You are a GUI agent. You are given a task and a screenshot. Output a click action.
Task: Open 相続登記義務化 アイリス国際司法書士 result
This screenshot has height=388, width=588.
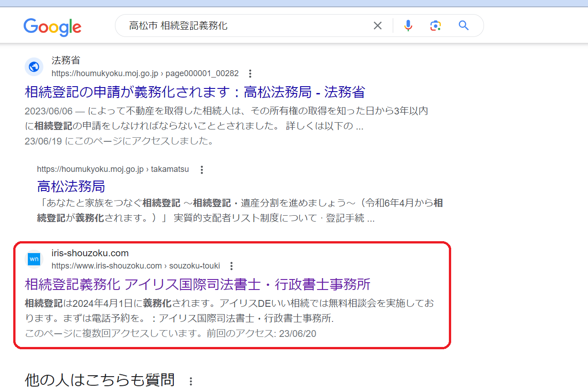[198, 285]
